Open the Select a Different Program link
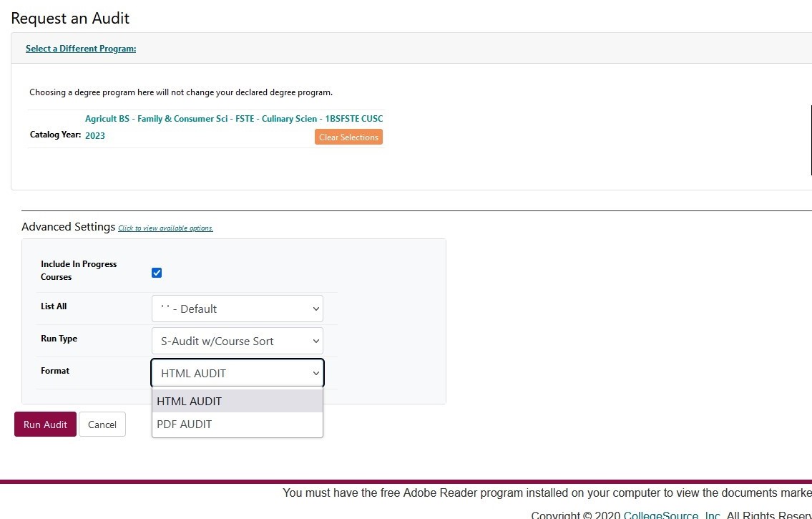Screen dimensions: 812x519 click(81, 49)
